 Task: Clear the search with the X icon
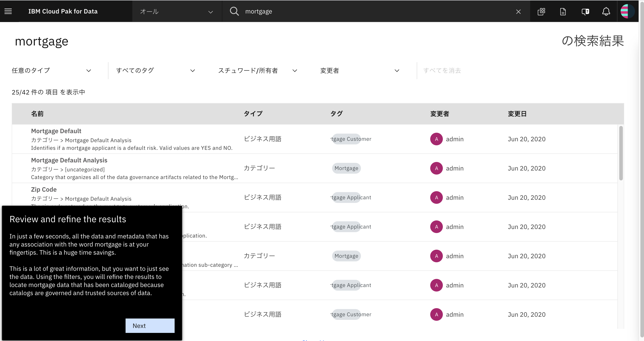(x=518, y=11)
